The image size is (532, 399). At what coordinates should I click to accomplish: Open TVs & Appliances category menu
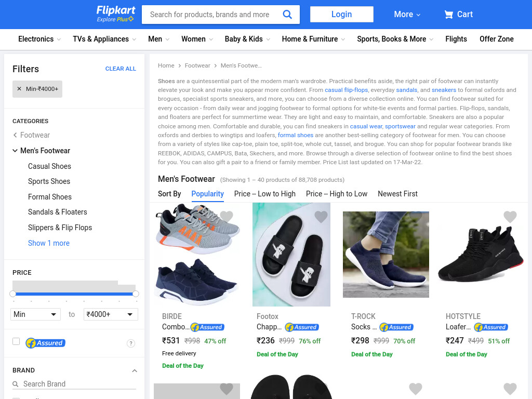(x=104, y=39)
